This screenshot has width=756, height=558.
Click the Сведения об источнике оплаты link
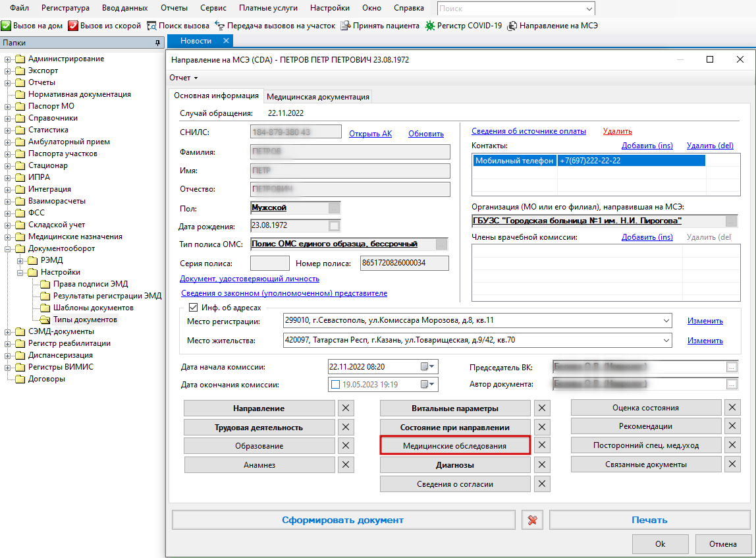tap(528, 131)
